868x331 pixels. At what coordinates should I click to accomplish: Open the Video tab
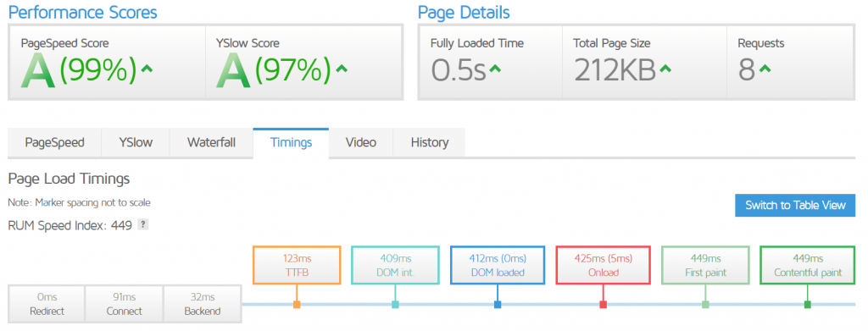pyautogui.click(x=361, y=142)
